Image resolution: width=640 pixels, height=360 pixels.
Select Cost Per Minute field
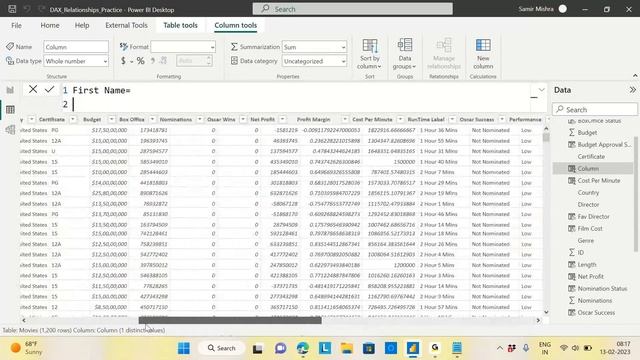[x=598, y=180]
